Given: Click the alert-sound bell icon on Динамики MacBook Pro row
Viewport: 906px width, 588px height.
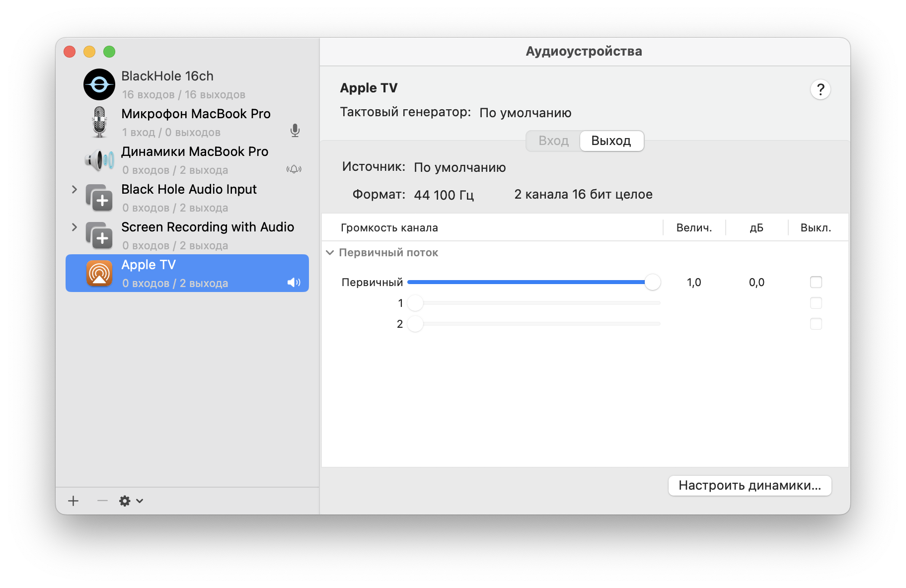Looking at the screenshot, I should pos(294,169).
